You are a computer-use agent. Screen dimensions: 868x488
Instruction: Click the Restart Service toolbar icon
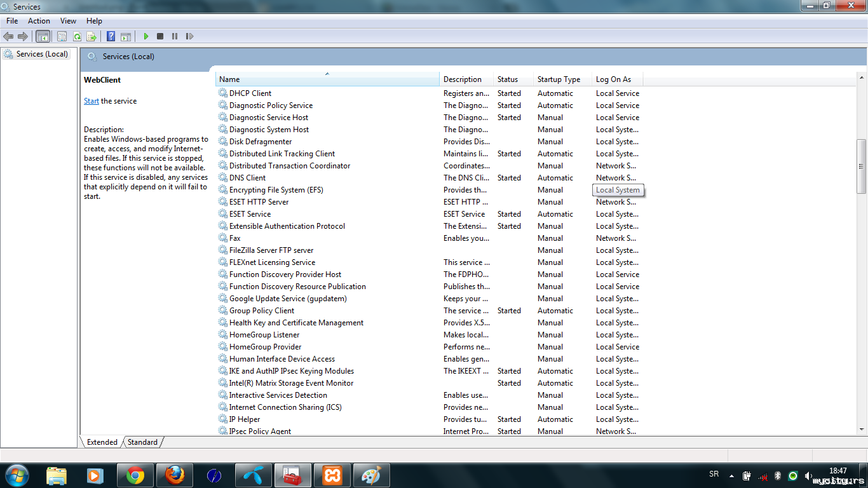[189, 36]
